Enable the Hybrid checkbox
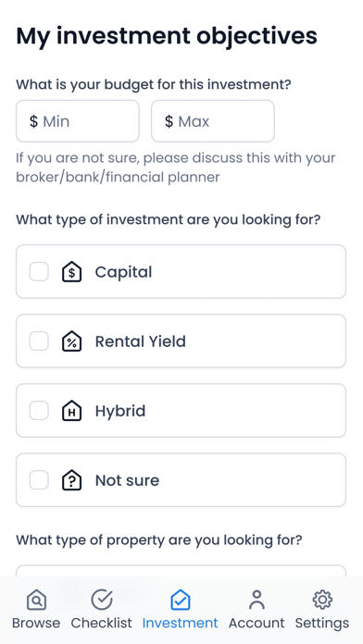363x644 pixels. click(39, 411)
